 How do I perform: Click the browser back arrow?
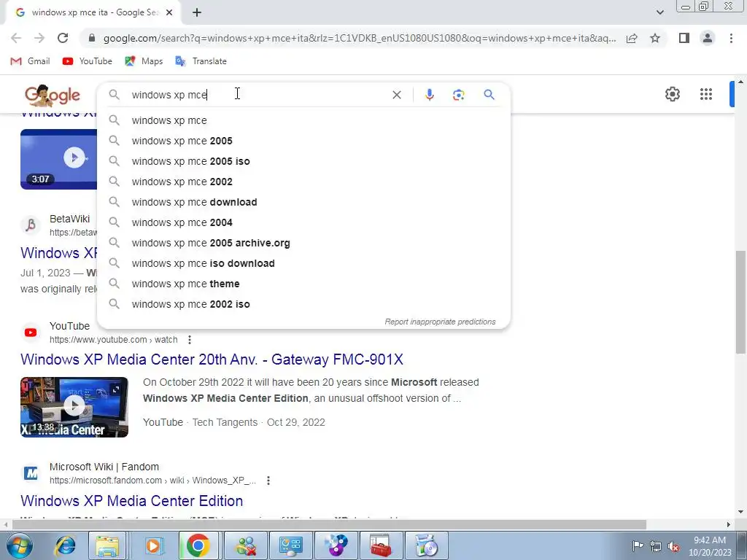point(16,38)
